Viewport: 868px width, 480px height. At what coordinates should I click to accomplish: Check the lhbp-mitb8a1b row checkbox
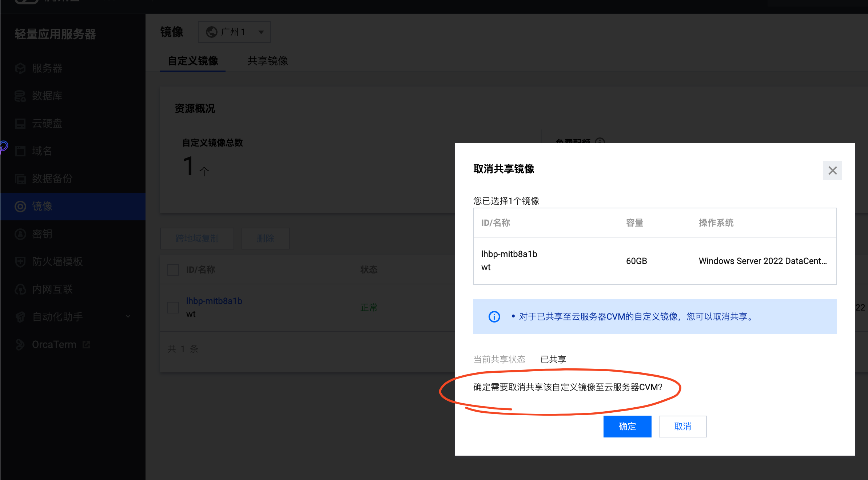point(173,308)
